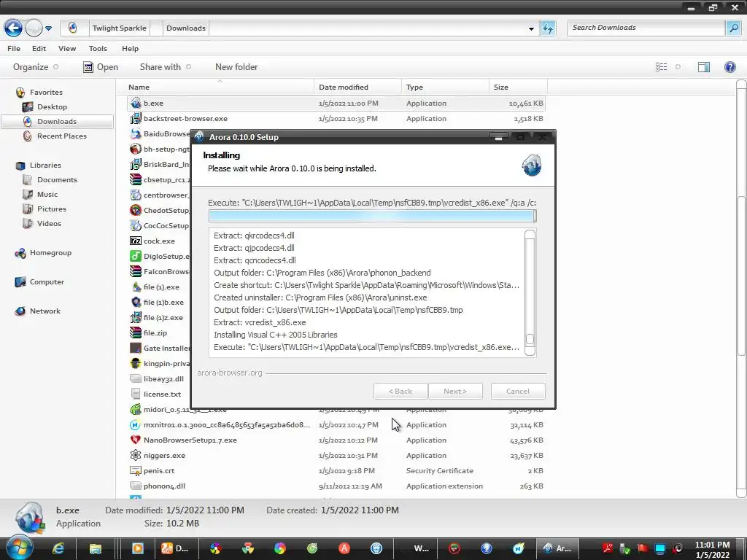Image resolution: width=747 pixels, height=560 pixels.
Task: Click the Arora installation progress bar
Action: [x=373, y=216]
